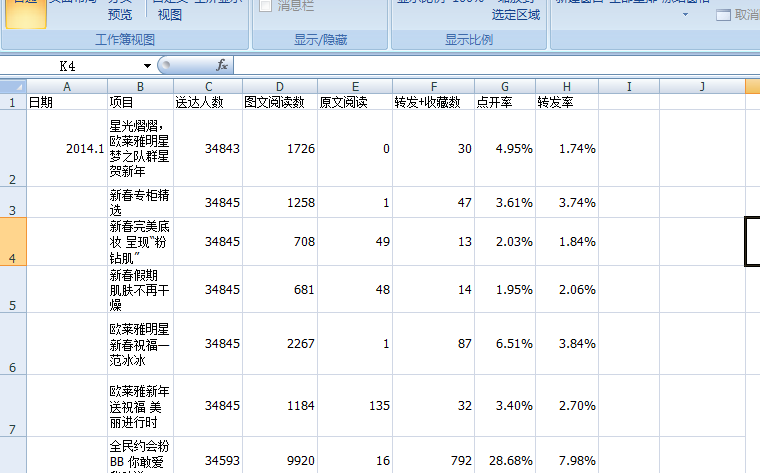Expand the Freeze Panes dropdown arrow
Image resolution: width=760 pixels, height=473 pixels.
(x=685, y=15)
